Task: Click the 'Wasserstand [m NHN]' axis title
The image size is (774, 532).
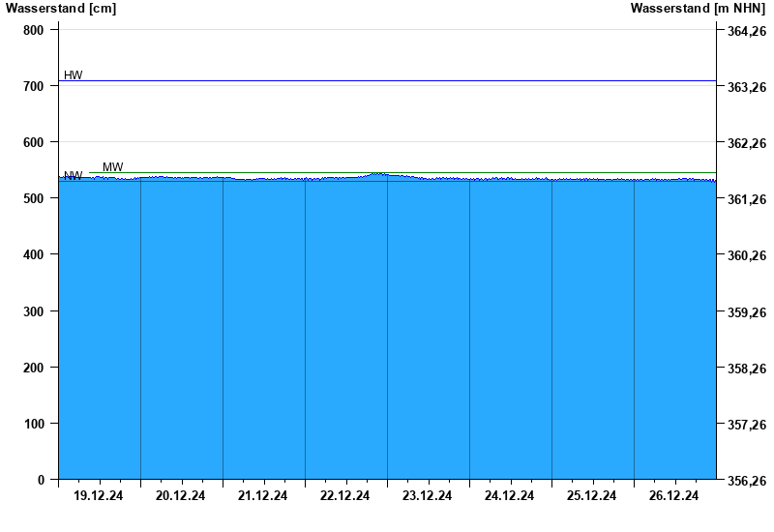Action: click(x=698, y=9)
